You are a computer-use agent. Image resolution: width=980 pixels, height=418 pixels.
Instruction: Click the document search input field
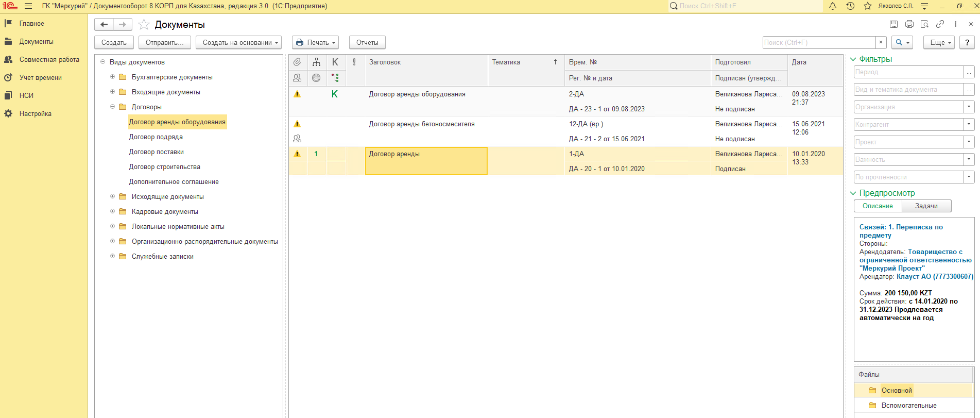[x=819, y=43]
